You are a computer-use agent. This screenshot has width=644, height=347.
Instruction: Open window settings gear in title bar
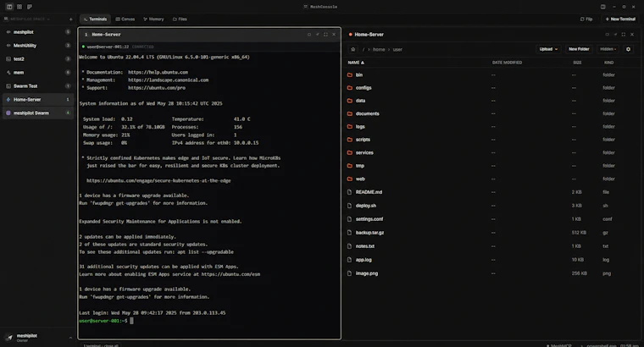click(x=624, y=7)
